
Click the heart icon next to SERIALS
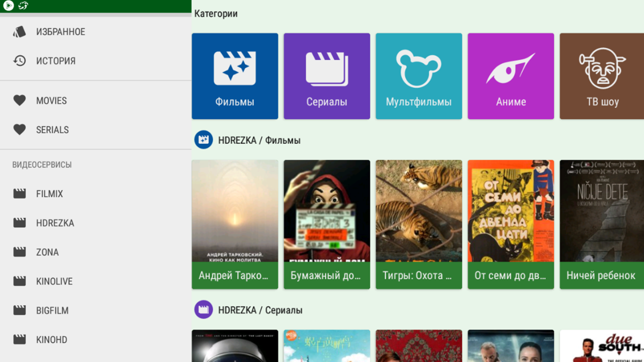(19, 129)
